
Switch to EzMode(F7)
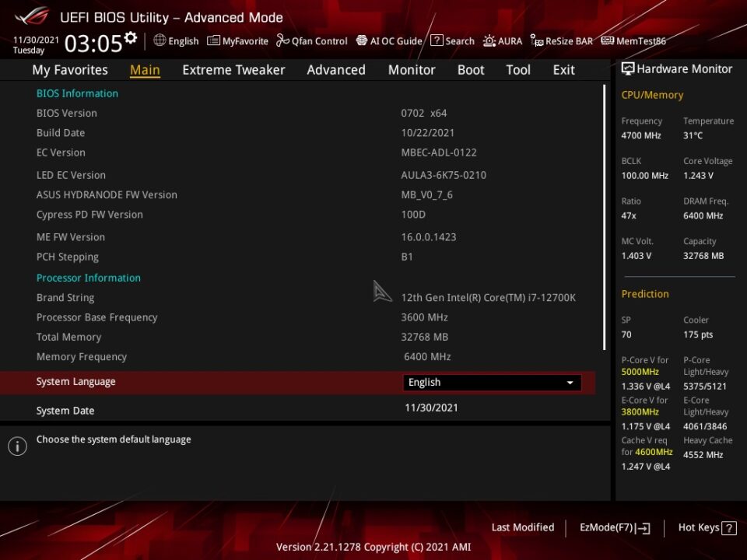(615, 527)
